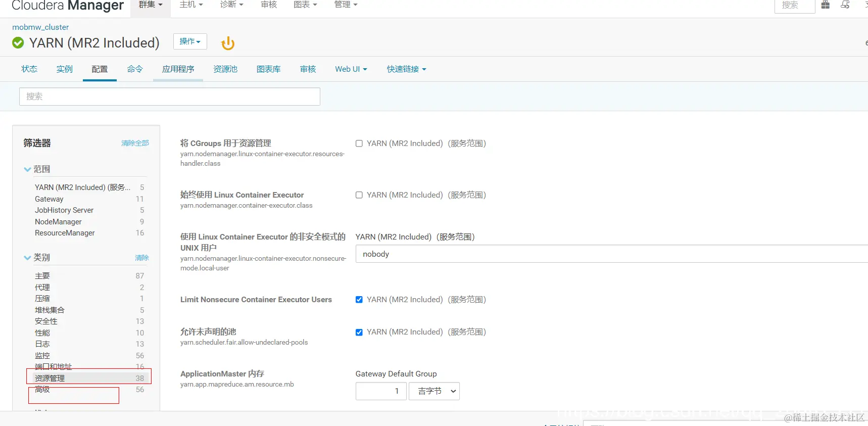Click the nobody UNIX user field

click(x=611, y=254)
